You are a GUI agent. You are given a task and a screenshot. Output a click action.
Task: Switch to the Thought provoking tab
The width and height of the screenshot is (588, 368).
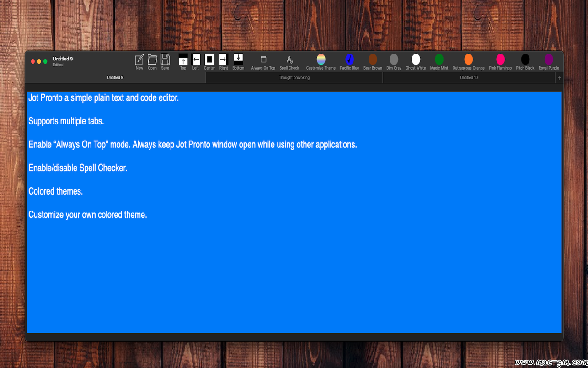point(294,78)
